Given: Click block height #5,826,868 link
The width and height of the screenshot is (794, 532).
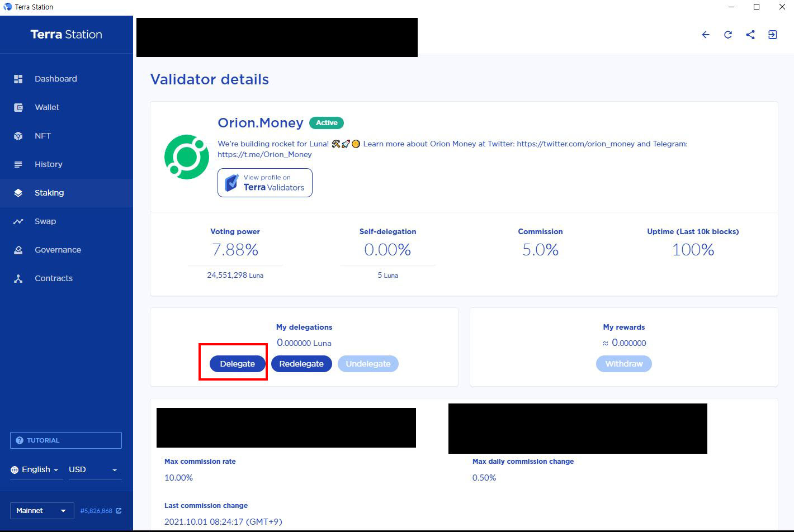Looking at the screenshot, I should (96, 511).
